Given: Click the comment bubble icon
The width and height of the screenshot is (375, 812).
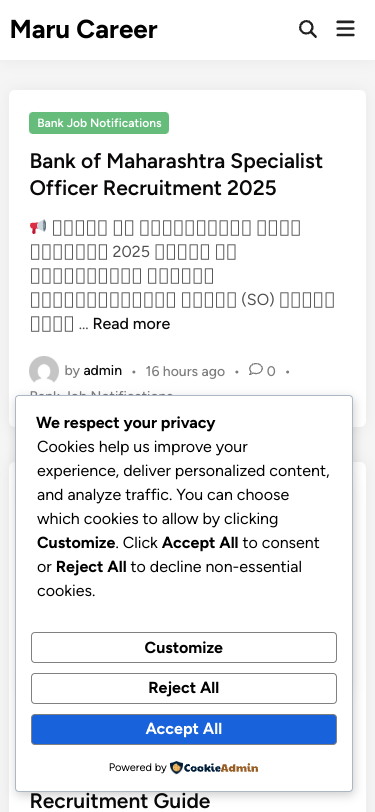Looking at the screenshot, I should point(255,369).
